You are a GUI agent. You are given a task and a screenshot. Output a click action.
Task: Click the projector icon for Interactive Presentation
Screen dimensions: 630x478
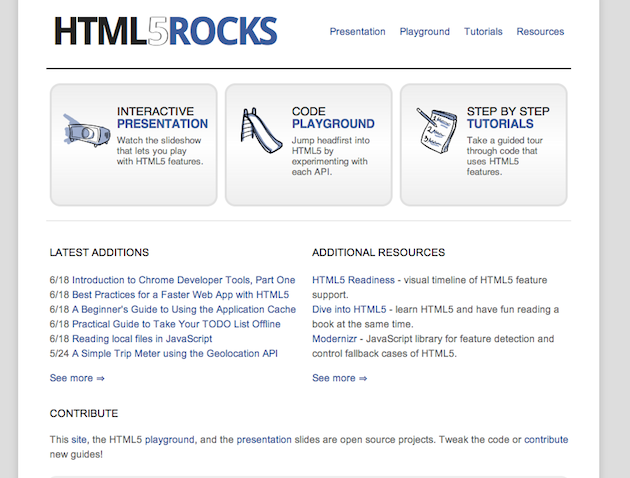(x=86, y=130)
